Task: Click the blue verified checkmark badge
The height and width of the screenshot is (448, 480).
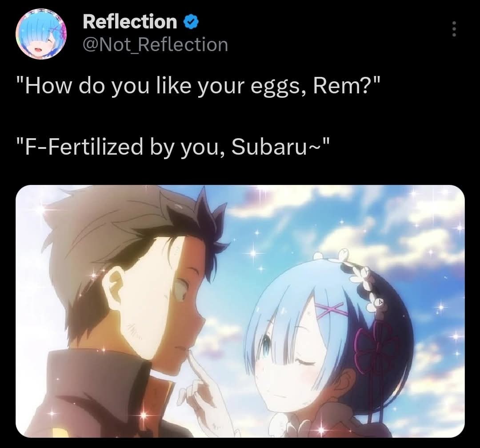Action: pyautogui.click(x=191, y=22)
